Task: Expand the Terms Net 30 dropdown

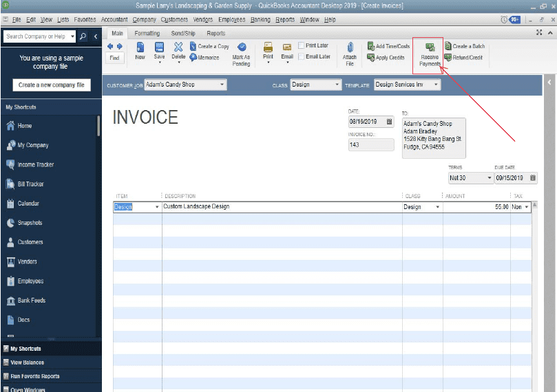Action: [489, 177]
